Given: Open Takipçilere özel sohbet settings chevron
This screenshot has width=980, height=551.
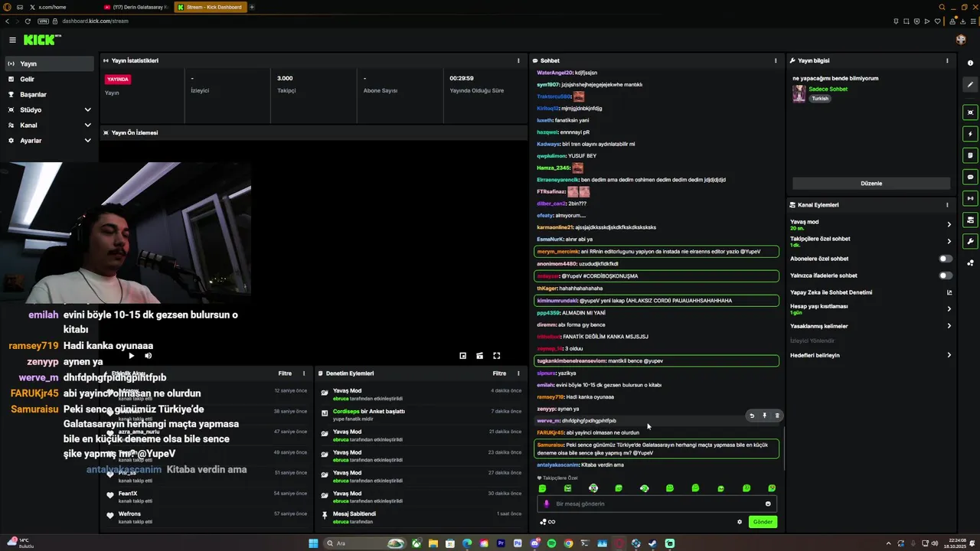Looking at the screenshot, I should [949, 241].
